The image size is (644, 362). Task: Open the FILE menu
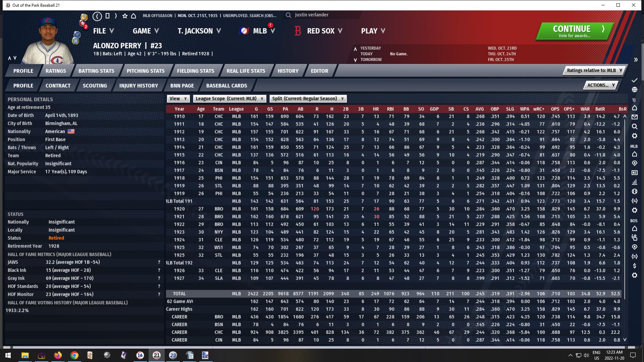tap(103, 31)
